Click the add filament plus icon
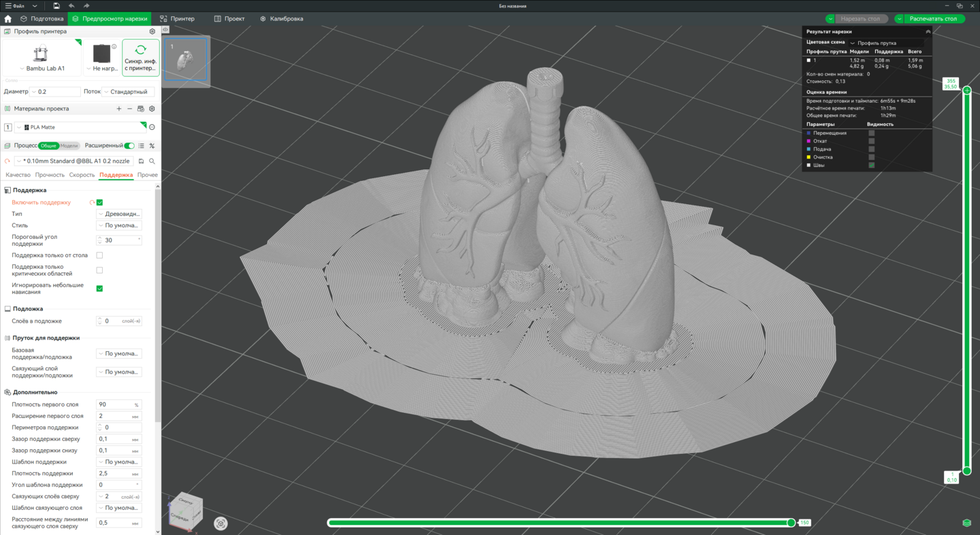980x535 pixels. coord(119,109)
